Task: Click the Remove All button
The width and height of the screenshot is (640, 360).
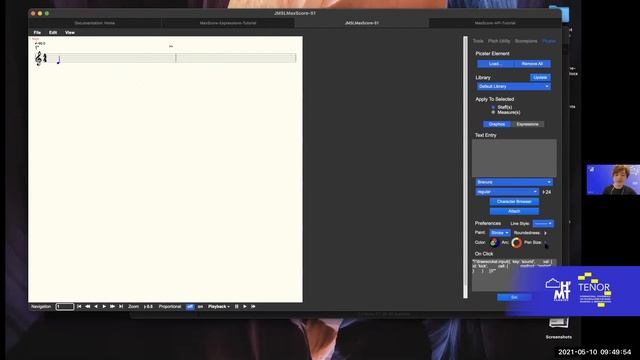Action: click(x=532, y=64)
